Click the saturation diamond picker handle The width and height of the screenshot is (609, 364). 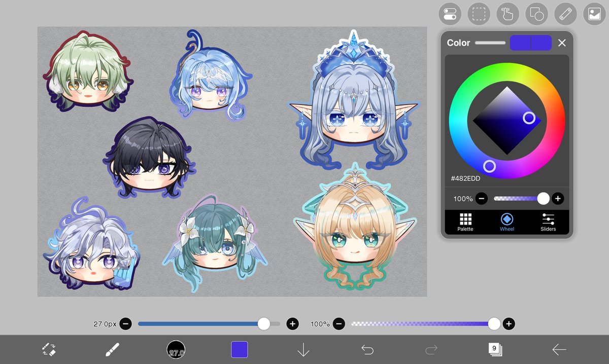pyautogui.click(x=529, y=118)
